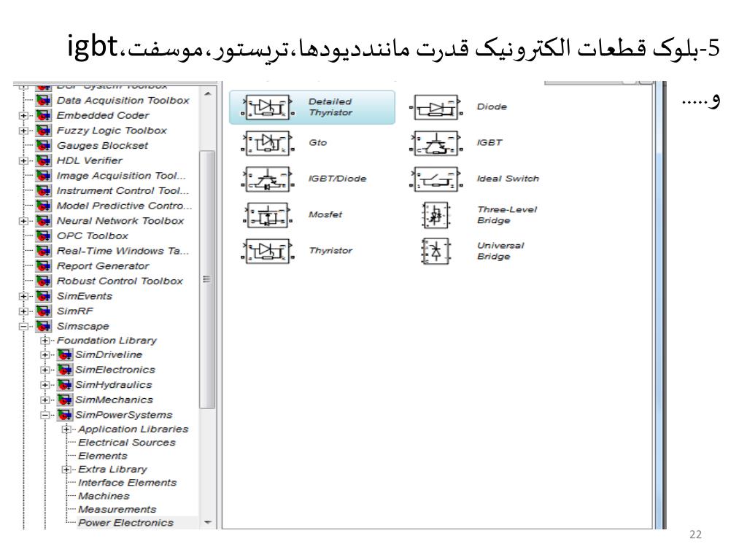The image size is (747, 560).
Task: Click the SimPowerSystems library icon
Action: (64, 415)
